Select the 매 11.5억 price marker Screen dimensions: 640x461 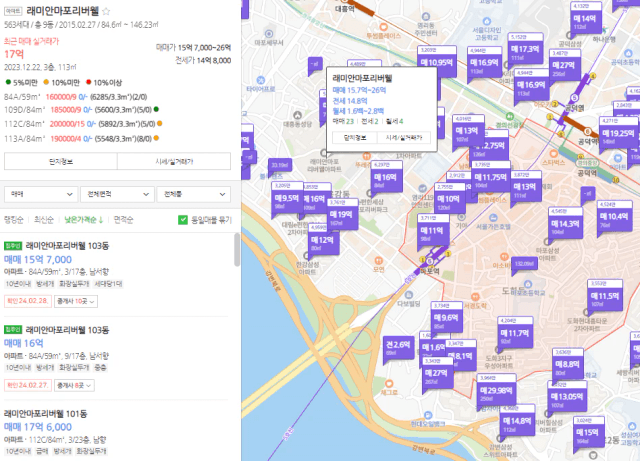tap(605, 296)
